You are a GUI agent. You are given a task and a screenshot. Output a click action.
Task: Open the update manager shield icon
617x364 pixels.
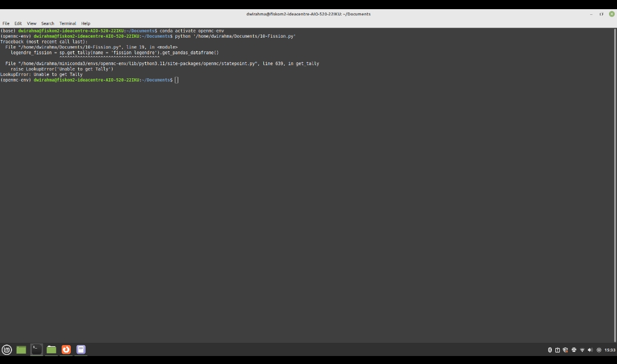[x=566, y=350]
